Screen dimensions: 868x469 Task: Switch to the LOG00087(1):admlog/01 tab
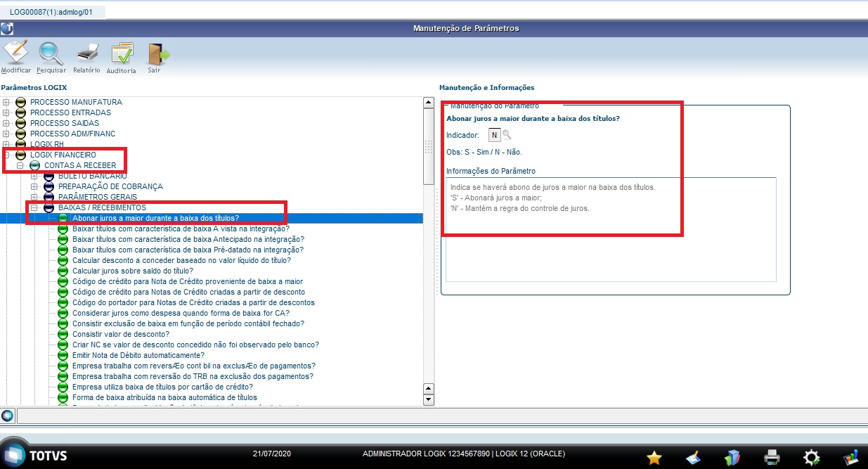coord(51,12)
